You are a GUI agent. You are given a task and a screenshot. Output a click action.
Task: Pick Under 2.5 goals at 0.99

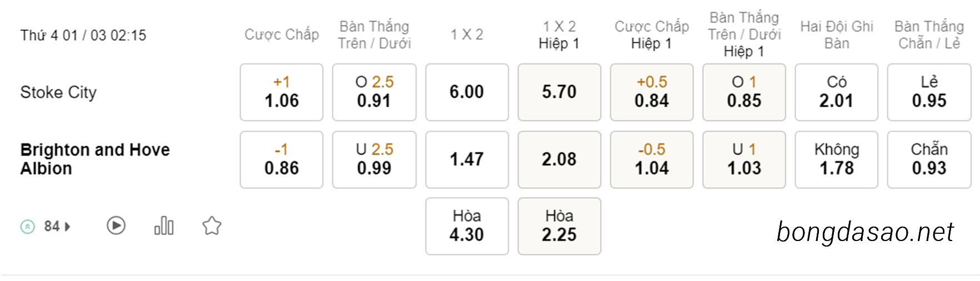coord(374,160)
